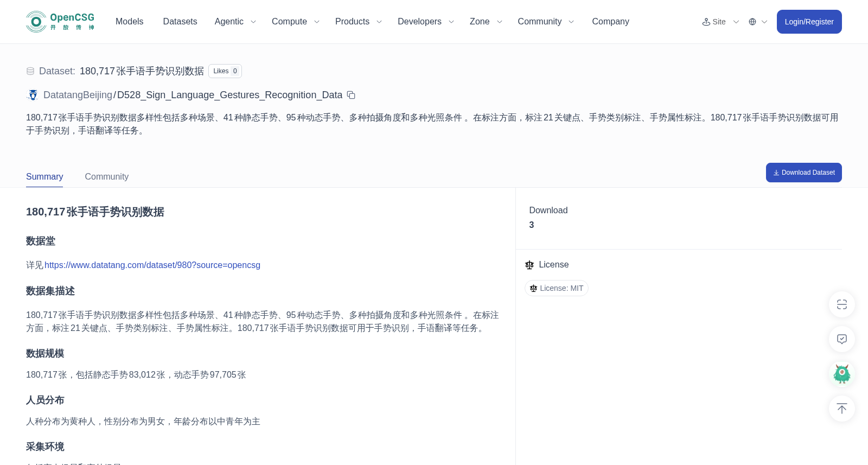Open the feedback checkmark floating button

coord(842,339)
